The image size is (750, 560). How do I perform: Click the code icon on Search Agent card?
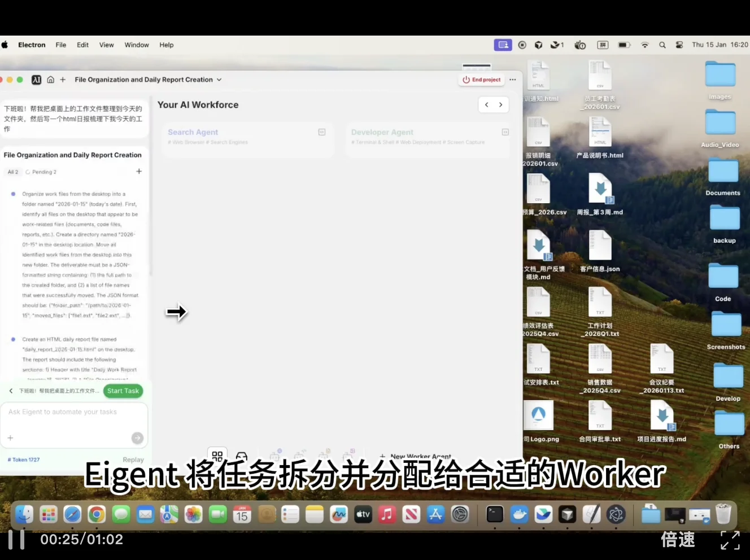321,132
